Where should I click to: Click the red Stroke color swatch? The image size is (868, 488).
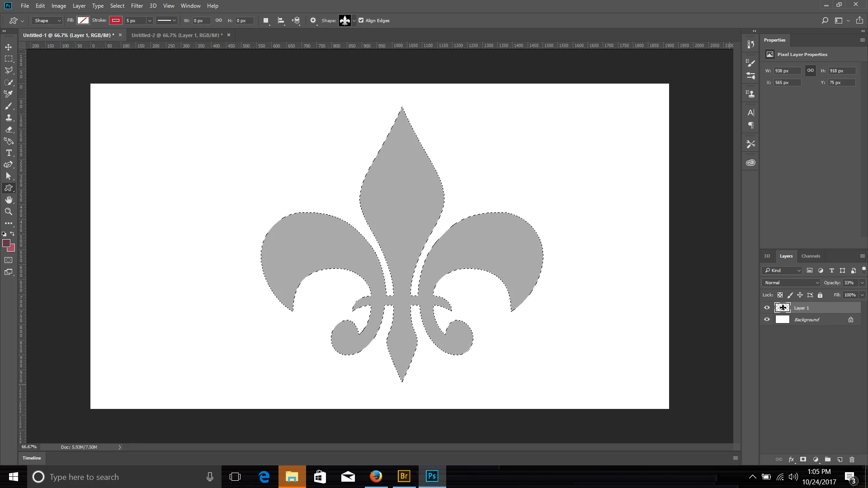(116, 20)
